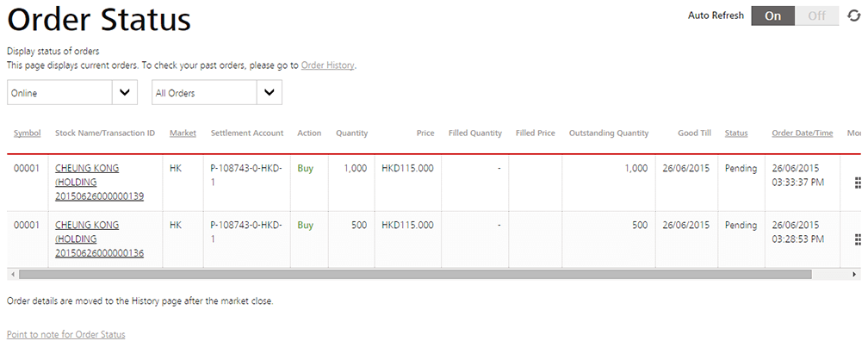This screenshot has width=868, height=347.
Task: Turn Auto Refresh Off
Action: click(816, 15)
